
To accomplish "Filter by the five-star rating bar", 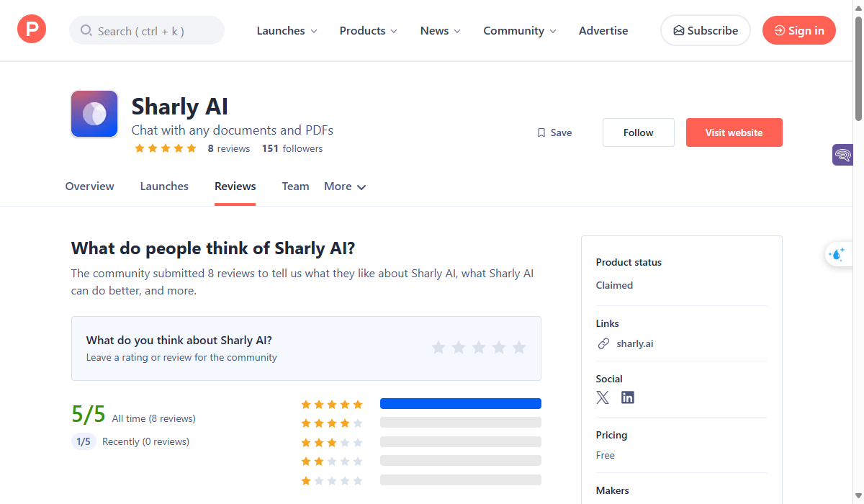I will coord(460,404).
